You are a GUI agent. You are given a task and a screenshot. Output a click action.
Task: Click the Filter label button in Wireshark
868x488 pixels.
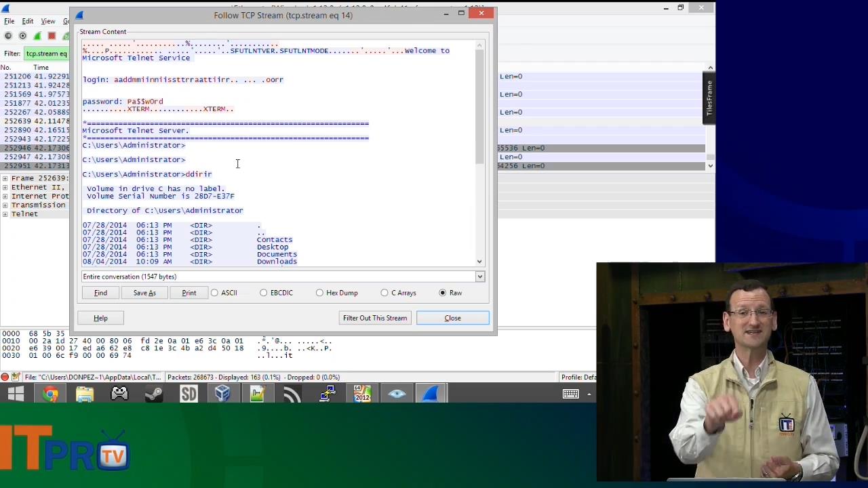(x=12, y=54)
